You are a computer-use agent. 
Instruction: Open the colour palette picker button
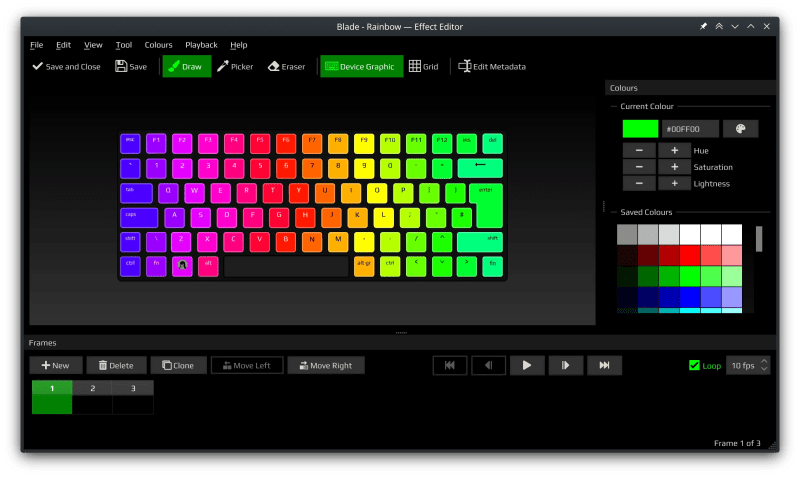tap(740, 129)
